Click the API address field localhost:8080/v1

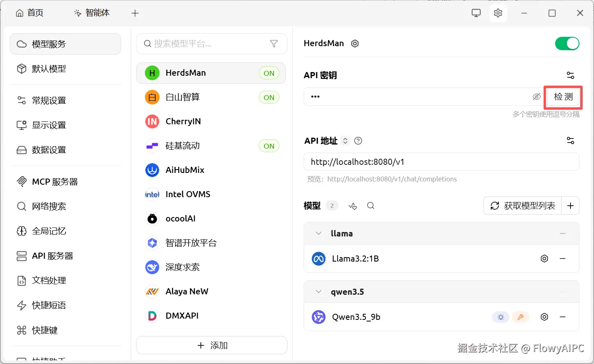coord(441,162)
